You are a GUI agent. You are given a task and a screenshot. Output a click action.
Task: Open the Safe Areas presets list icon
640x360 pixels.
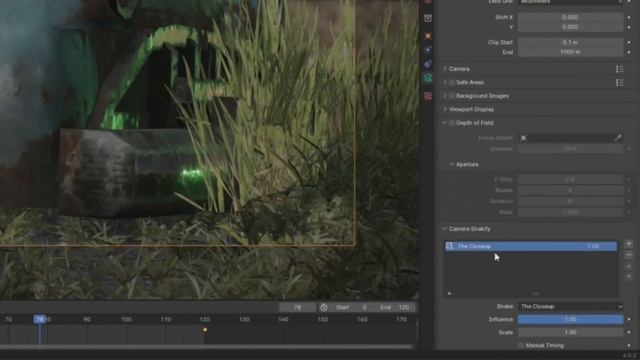[x=620, y=82]
